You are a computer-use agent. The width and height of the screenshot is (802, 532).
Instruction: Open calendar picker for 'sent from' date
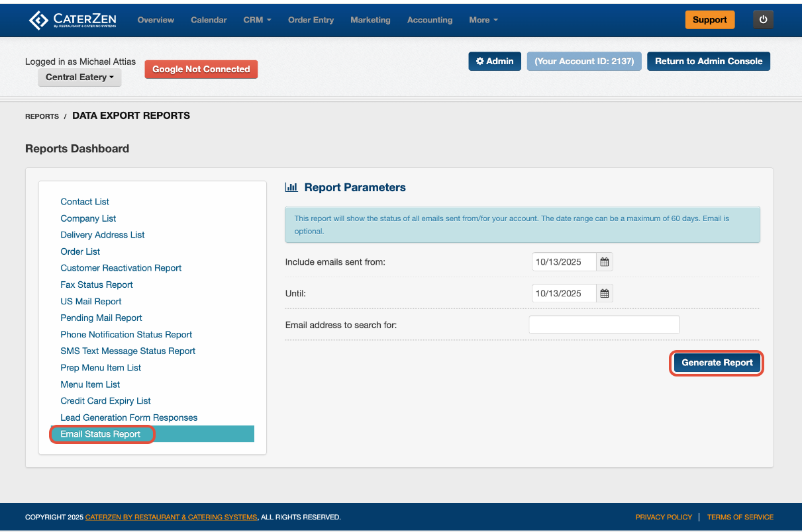605,262
